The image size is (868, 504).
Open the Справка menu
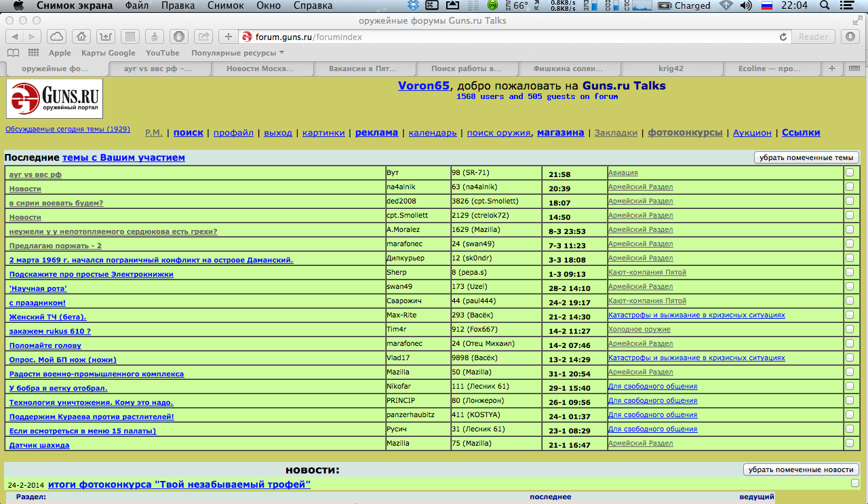pos(313,6)
